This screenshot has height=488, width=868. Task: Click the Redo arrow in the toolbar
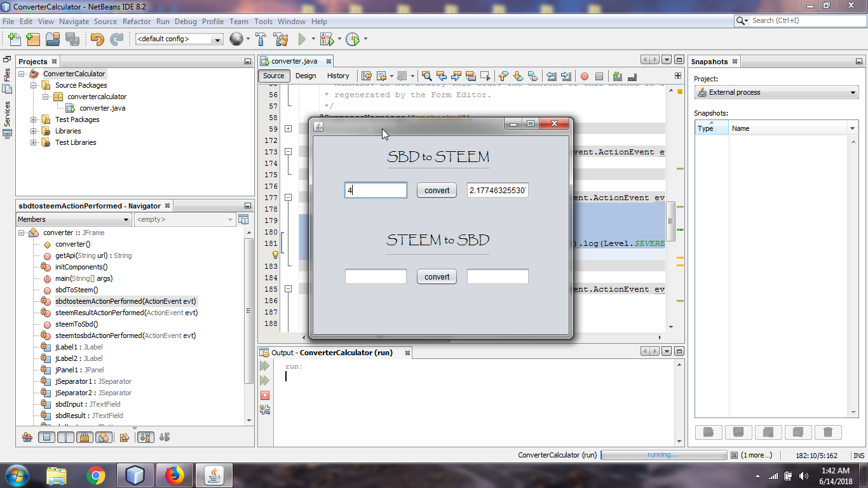click(x=116, y=39)
